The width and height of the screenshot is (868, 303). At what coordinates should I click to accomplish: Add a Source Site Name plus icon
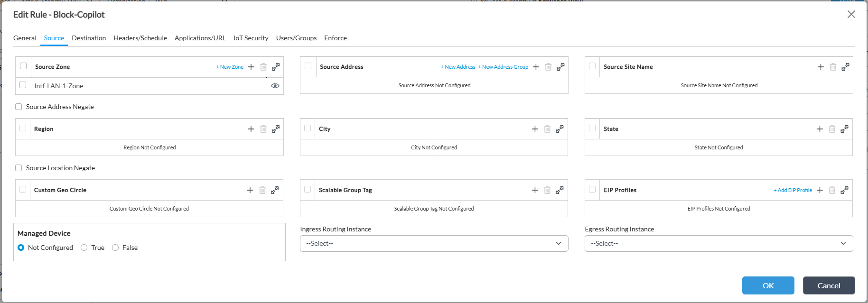821,67
